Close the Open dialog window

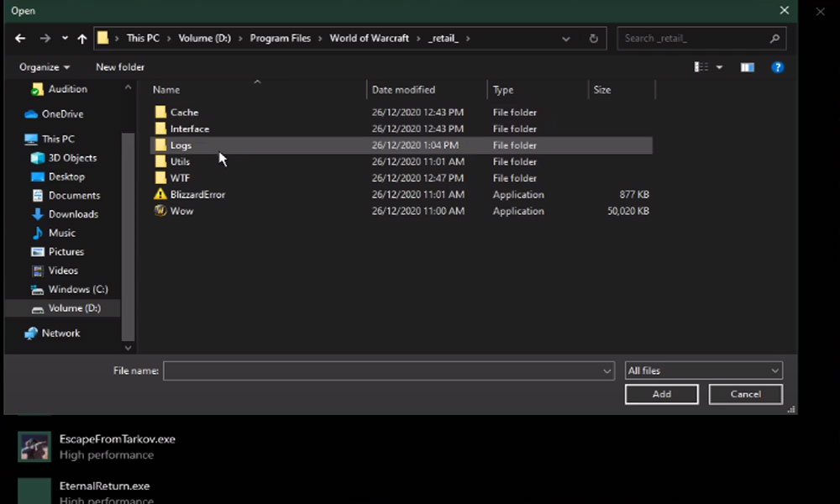[x=785, y=10]
